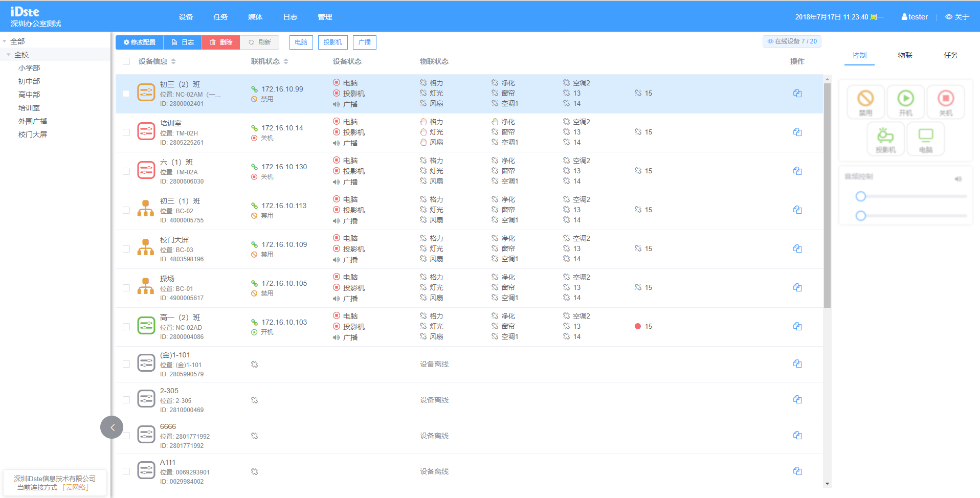This screenshot has height=498, width=980.
Task: Check the box for 校门大屏 row
Action: coord(126,249)
